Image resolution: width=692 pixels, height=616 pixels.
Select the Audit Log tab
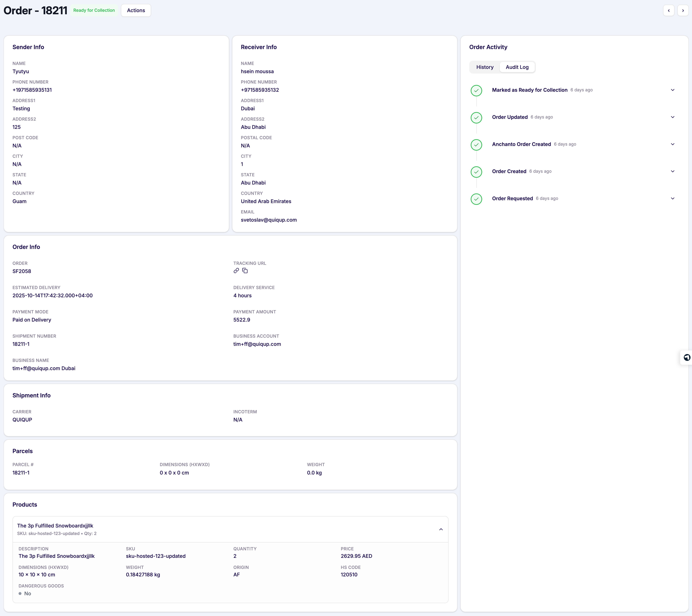pyautogui.click(x=517, y=67)
